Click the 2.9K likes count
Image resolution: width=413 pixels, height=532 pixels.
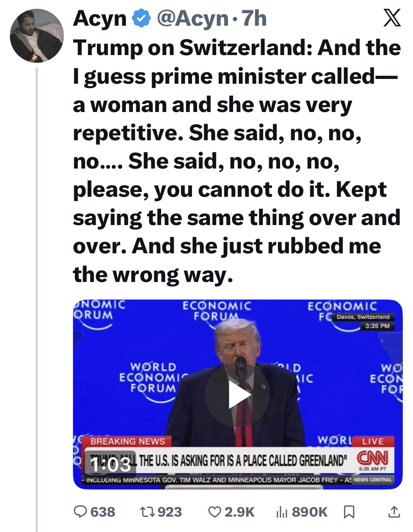239,512
